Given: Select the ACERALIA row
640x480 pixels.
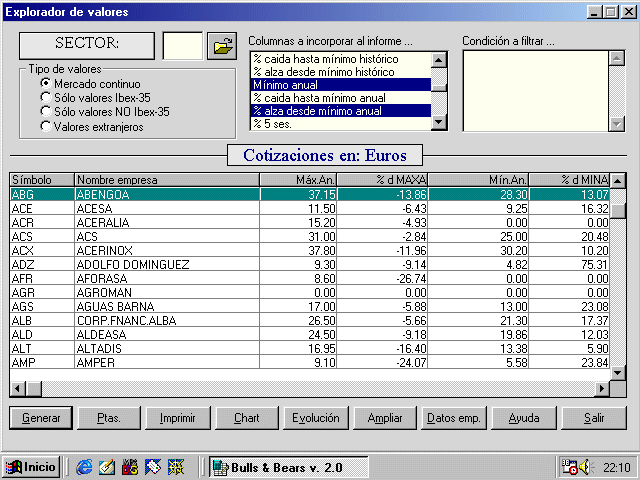Looking at the screenshot, I should (310, 222).
